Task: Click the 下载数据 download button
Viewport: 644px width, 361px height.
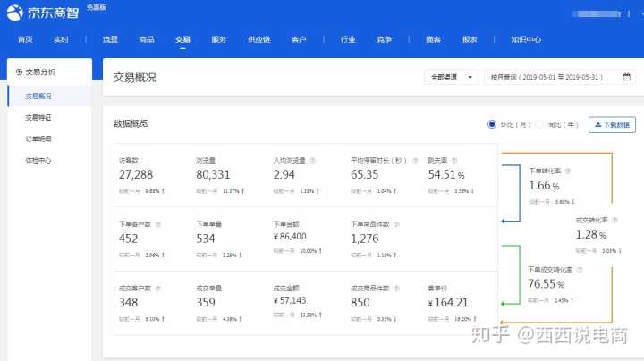Action: (x=612, y=124)
